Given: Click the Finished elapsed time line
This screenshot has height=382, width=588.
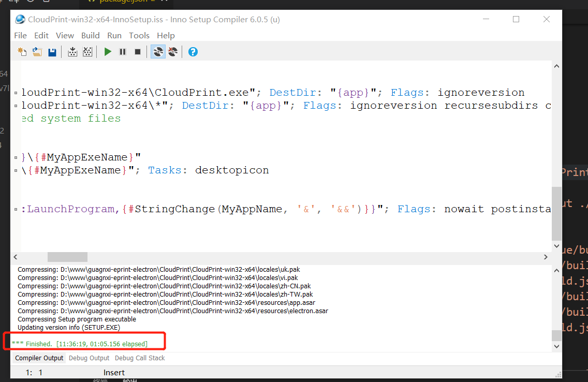Looking at the screenshot, I should 80,344.
